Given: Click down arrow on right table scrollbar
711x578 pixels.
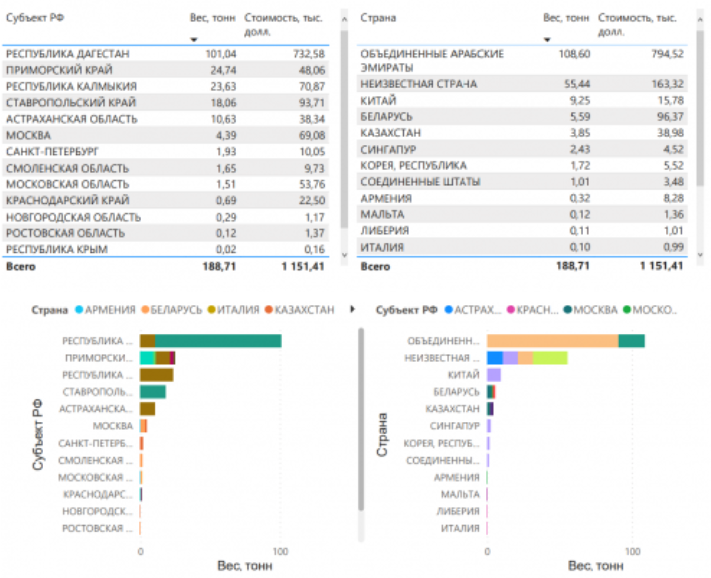Looking at the screenshot, I should pos(698,255).
